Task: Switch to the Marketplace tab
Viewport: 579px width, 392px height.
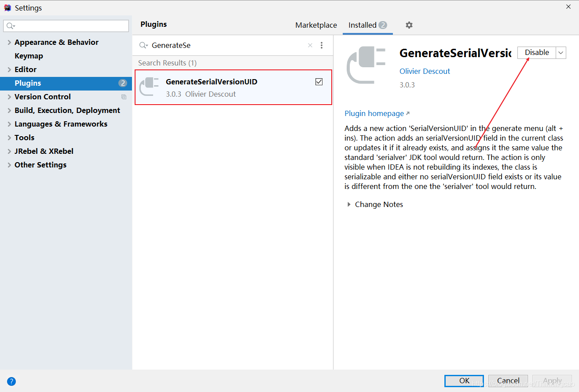Action: click(x=316, y=25)
